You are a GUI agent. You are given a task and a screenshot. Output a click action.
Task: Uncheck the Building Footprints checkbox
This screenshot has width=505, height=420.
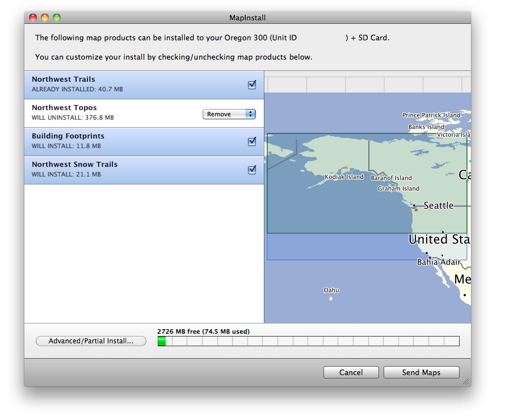coord(252,141)
